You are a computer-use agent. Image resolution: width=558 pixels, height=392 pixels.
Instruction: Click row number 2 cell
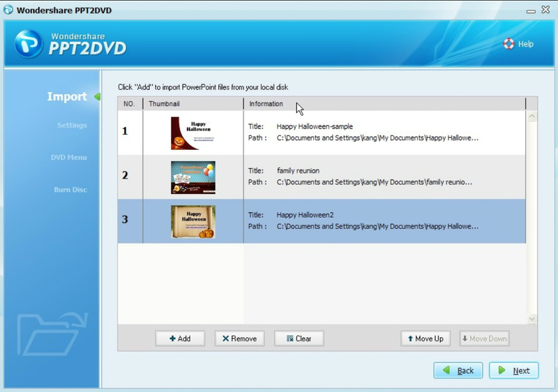click(130, 176)
